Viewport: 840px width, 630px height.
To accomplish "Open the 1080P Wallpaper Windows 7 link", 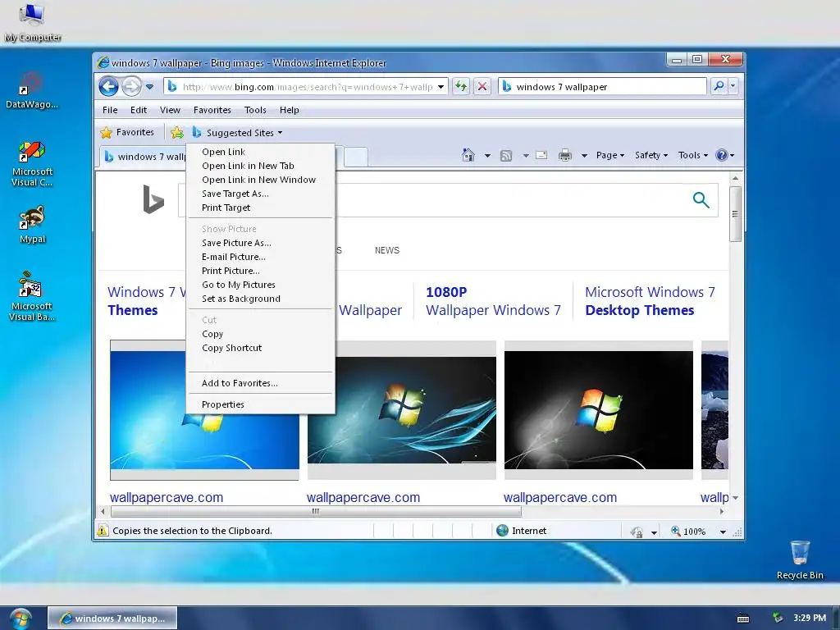I will [x=493, y=301].
